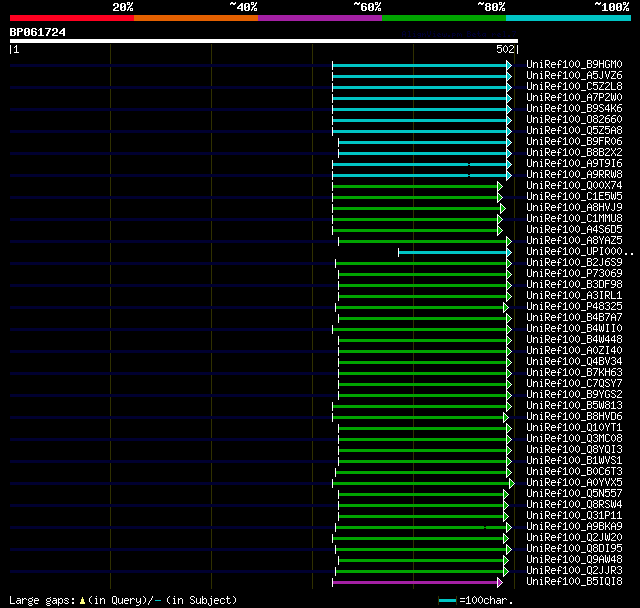Select label UniRef100_B8B2X2
Viewport: 640px width, 608px height.
point(574,153)
